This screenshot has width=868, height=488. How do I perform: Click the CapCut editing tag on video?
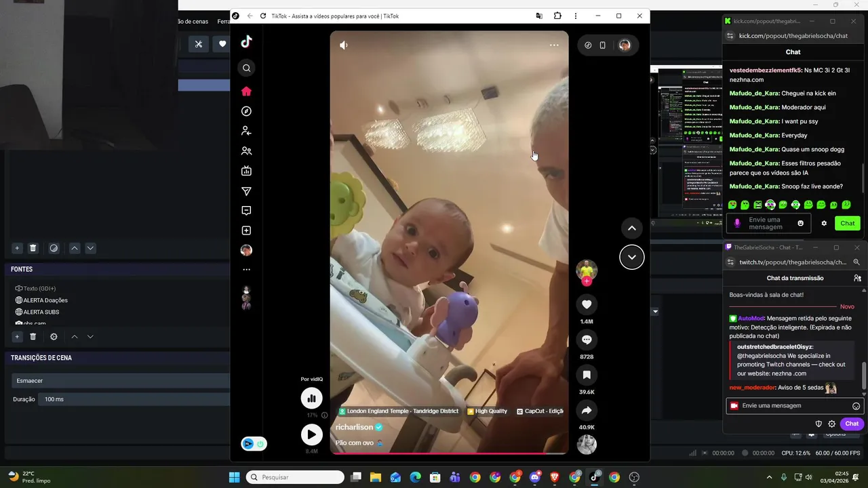tap(540, 411)
